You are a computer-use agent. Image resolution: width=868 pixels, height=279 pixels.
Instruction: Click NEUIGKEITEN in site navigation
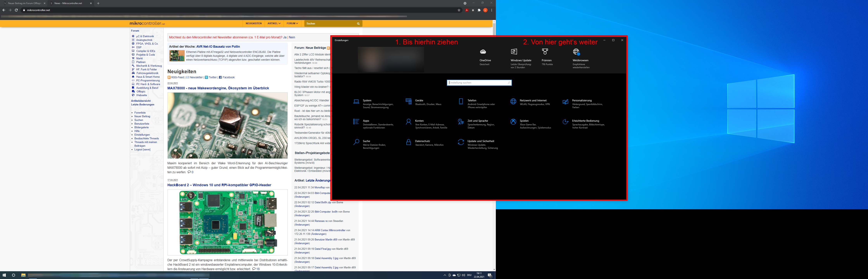[254, 24]
